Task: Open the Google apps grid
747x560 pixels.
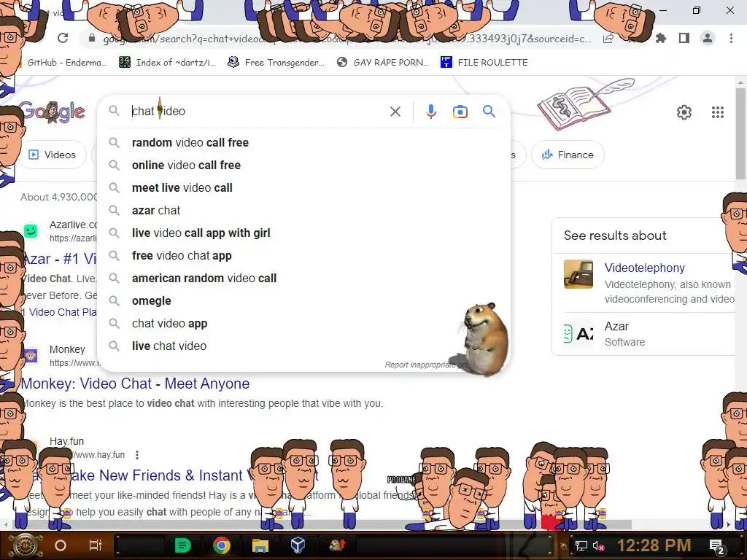Action: point(718,112)
